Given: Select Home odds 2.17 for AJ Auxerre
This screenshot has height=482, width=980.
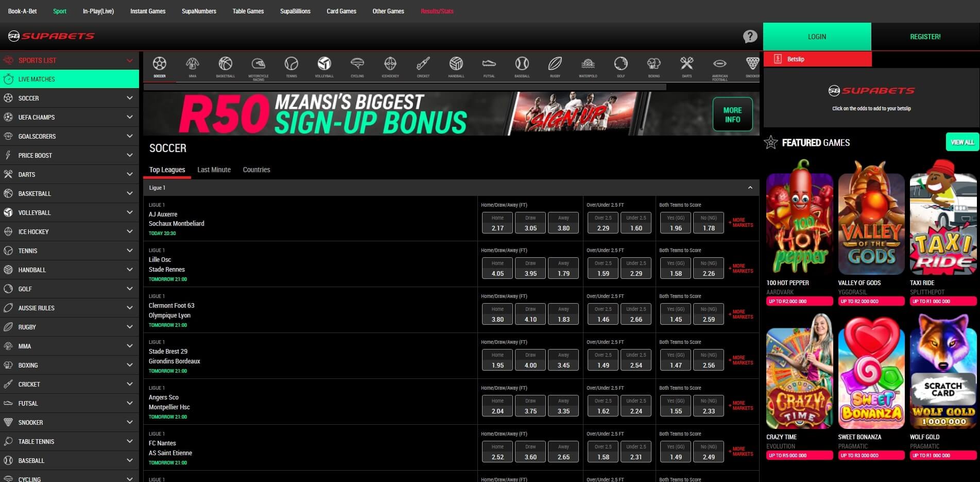Looking at the screenshot, I should [497, 223].
